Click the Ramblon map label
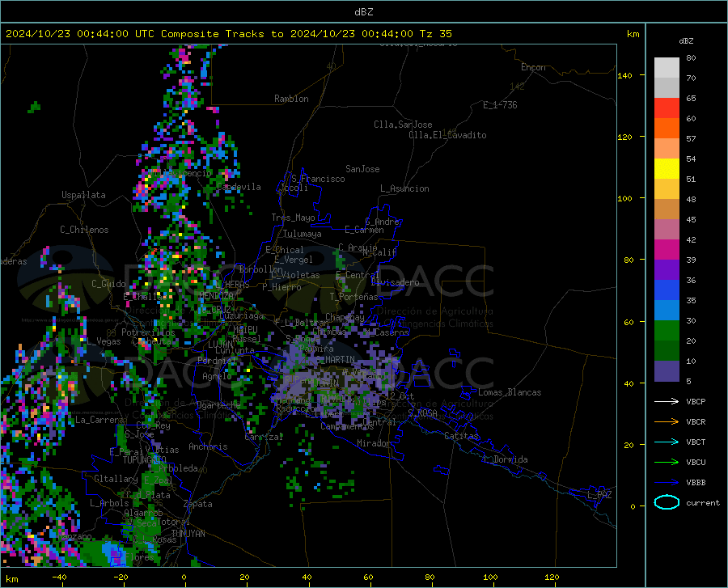This screenshot has width=728, height=588. [291, 99]
